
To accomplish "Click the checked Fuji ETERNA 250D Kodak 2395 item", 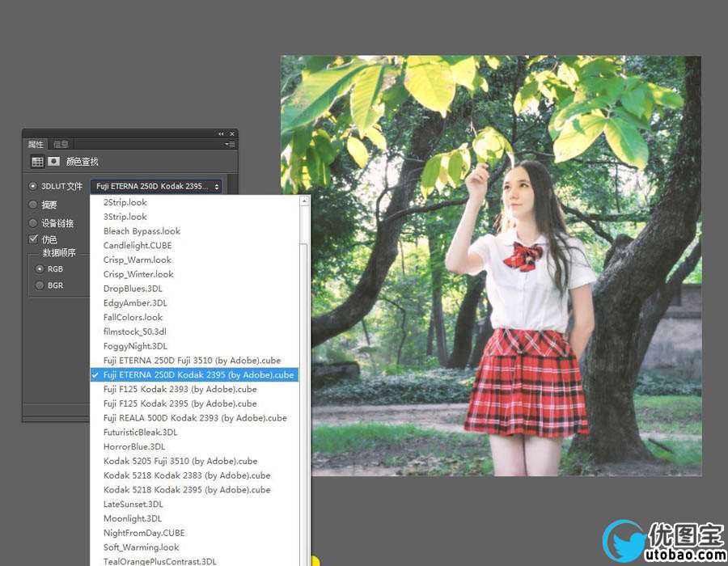I will point(194,375).
